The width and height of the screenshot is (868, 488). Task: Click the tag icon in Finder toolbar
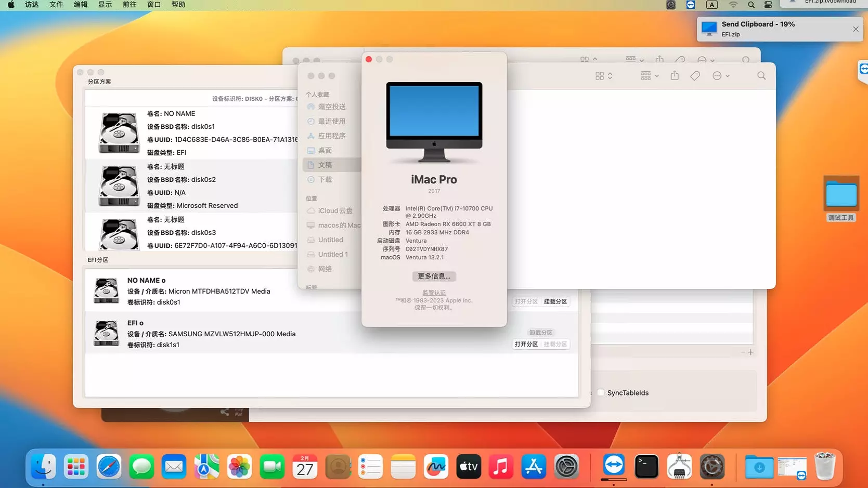click(x=695, y=76)
